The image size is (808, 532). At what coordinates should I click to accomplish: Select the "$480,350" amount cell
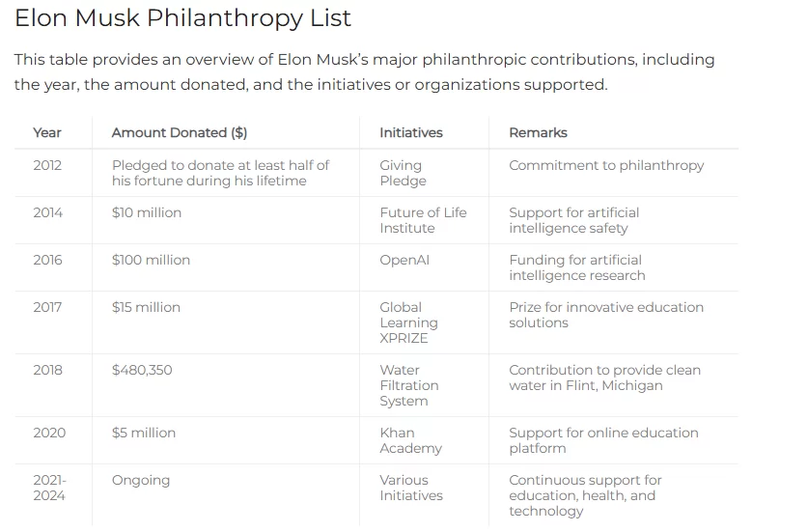point(142,370)
